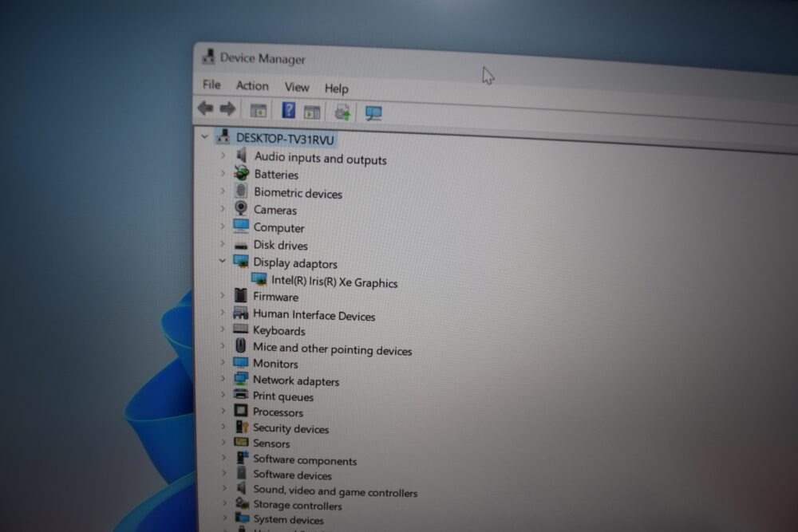798x532 pixels.
Task: Expand the Processors category
Action: [223, 411]
